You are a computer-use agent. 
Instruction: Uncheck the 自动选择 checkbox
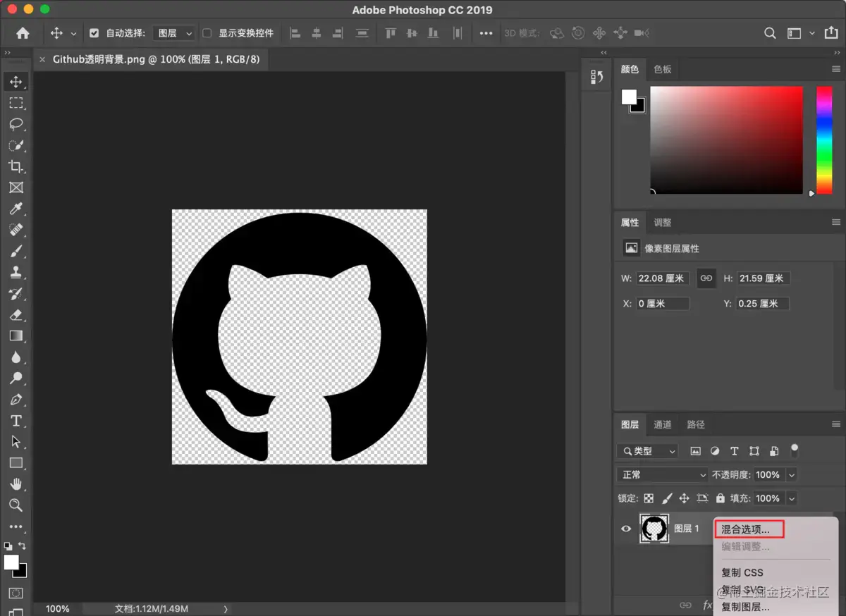(94, 33)
